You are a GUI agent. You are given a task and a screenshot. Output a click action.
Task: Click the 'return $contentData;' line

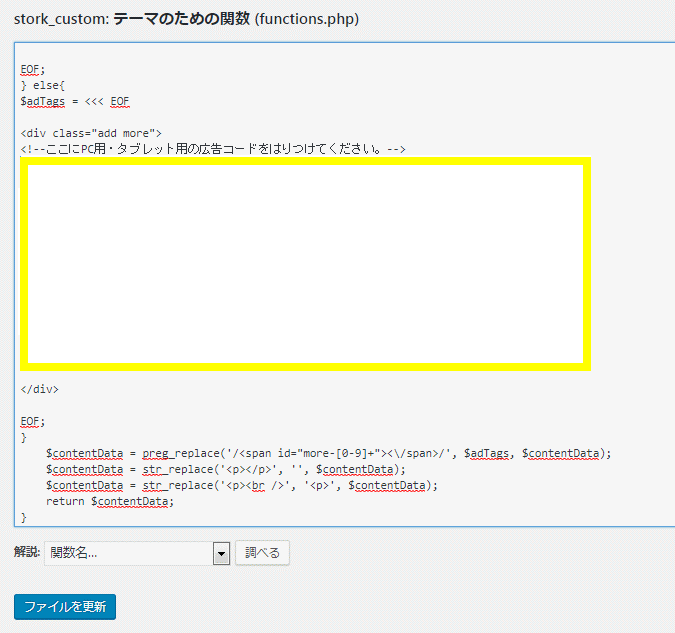pyautogui.click(x=110, y=501)
